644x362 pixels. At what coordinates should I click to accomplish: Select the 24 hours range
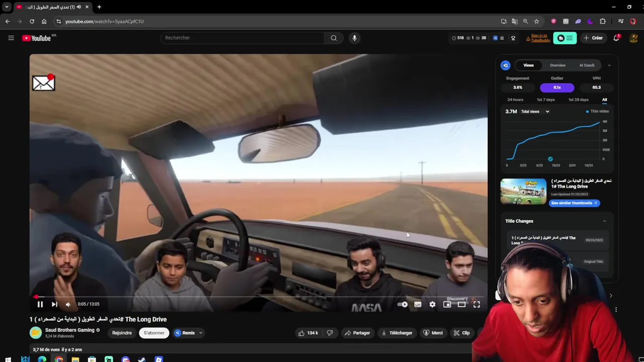click(515, 100)
